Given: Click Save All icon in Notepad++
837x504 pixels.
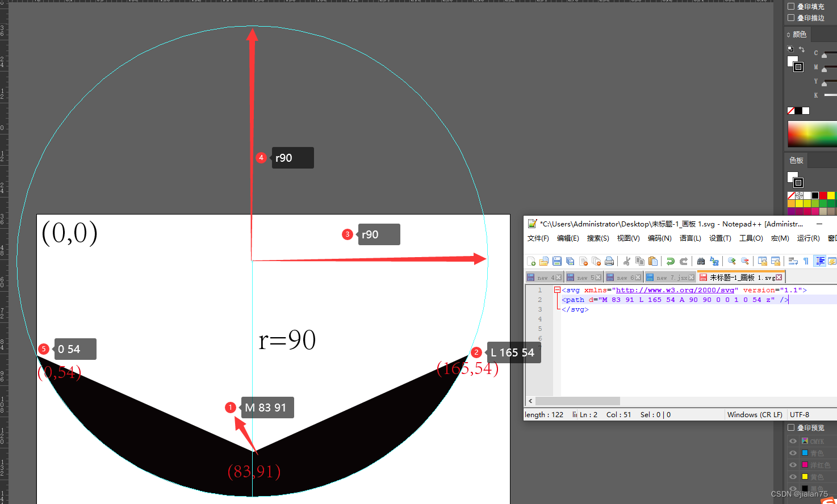Looking at the screenshot, I should [570, 261].
